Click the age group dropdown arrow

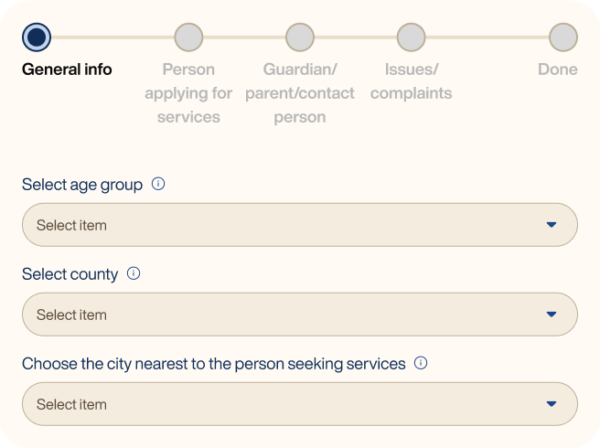pyautogui.click(x=551, y=225)
